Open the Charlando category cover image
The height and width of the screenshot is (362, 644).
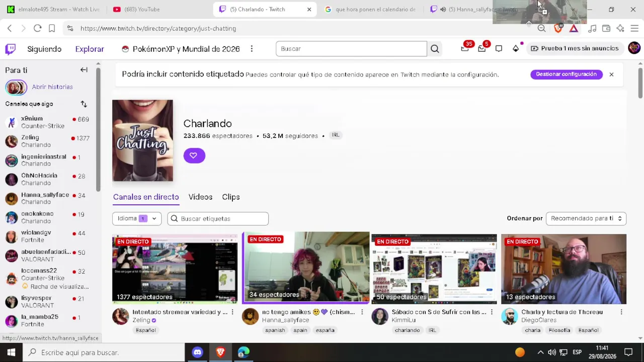point(142,140)
